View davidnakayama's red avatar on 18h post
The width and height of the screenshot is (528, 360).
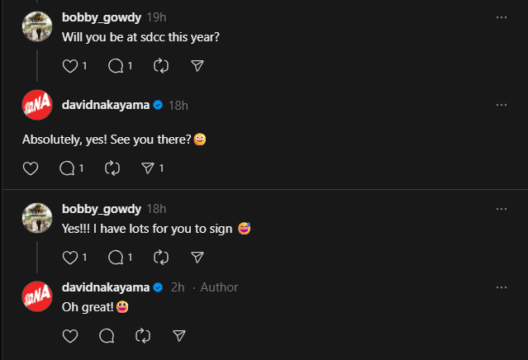click(37, 105)
